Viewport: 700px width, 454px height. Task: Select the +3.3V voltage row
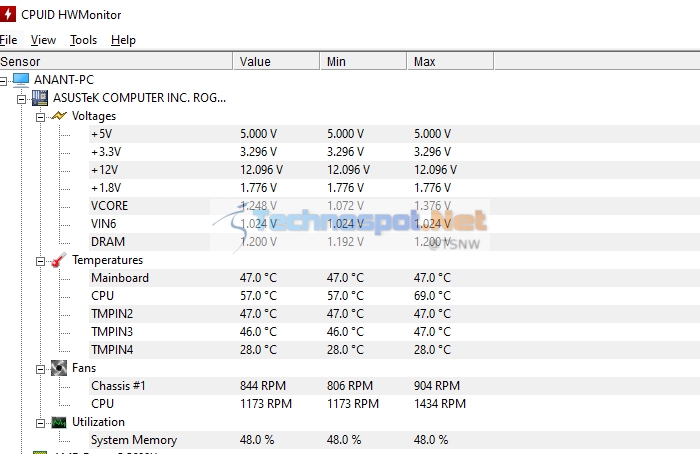point(394,152)
